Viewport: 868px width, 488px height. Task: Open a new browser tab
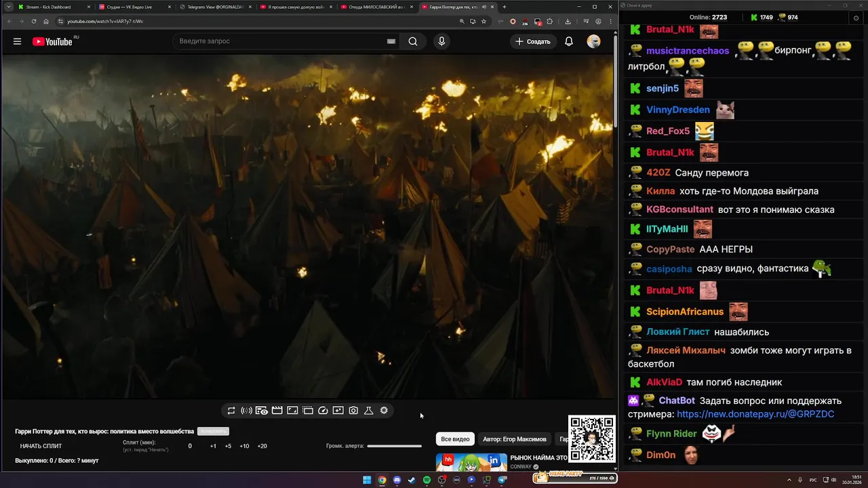[x=504, y=7]
